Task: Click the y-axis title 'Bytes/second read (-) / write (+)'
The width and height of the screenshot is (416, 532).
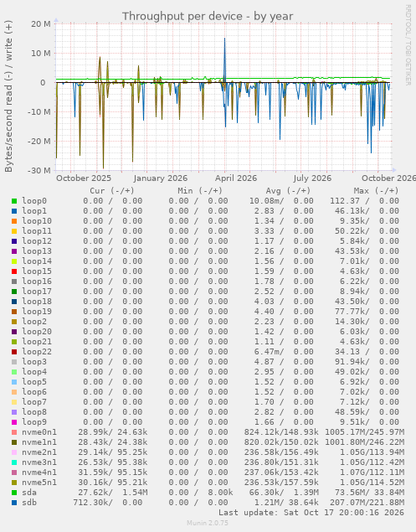Action: click(9, 96)
